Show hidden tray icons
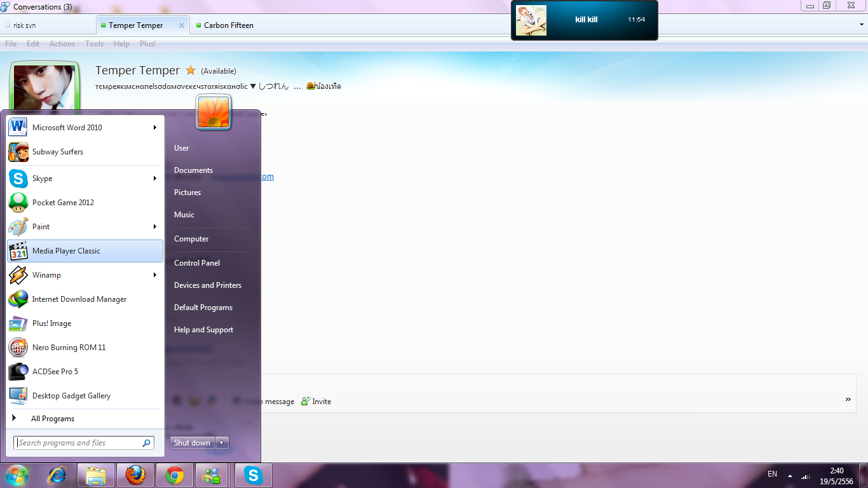This screenshot has width=868, height=488. point(790,475)
